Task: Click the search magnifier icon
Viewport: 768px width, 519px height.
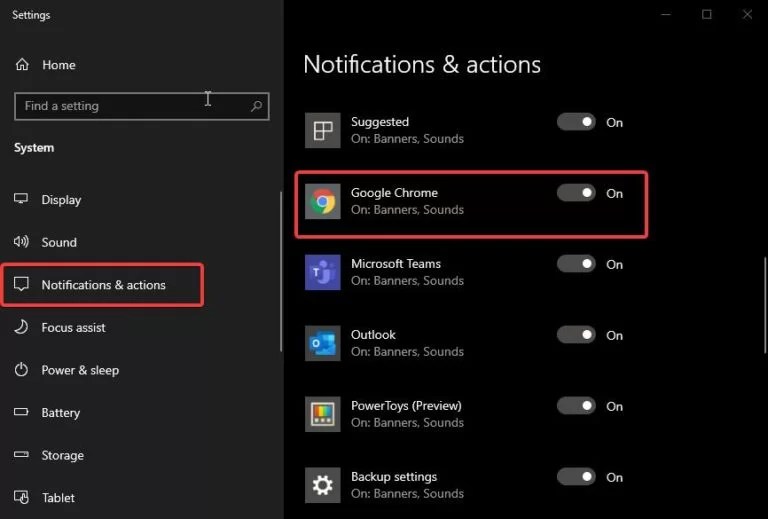Action: 256,106
